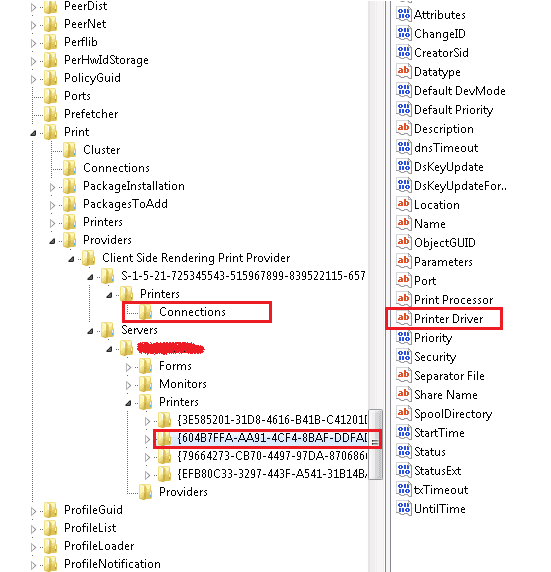The width and height of the screenshot is (551, 572).
Task: Select the CreatorSid value
Action: click(x=442, y=53)
